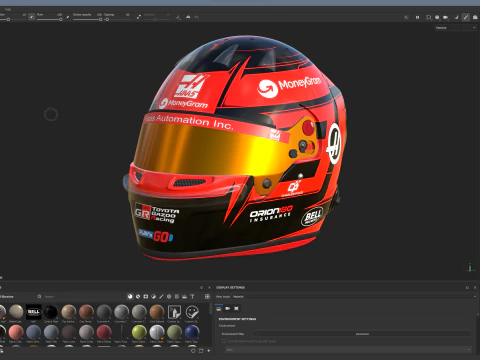The image size is (480, 360).
Task: Adjust the Stroke opacity slider
Action: [87, 19]
